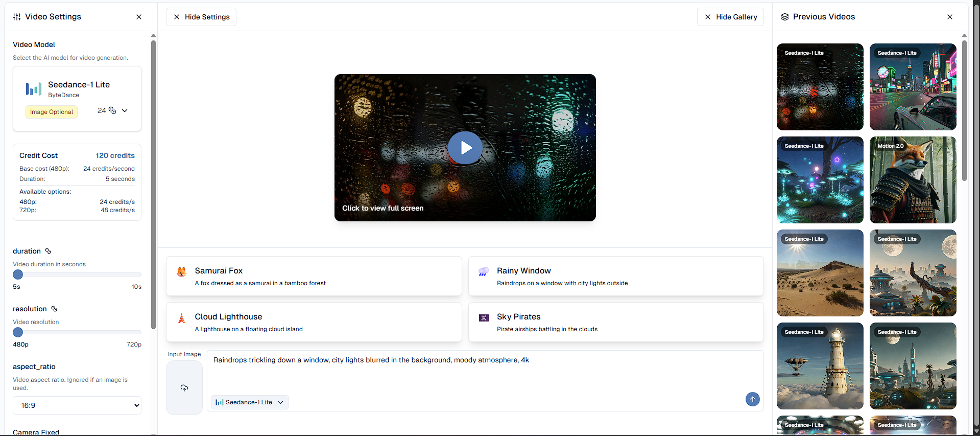
Task: Click the coin icon next to duration
Action: (x=48, y=251)
